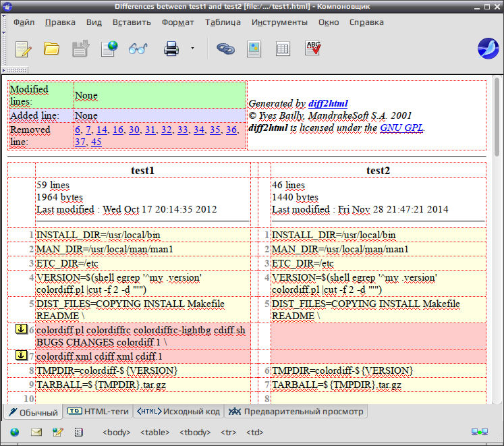This screenshot has height=446, width=504.
Task: Click the Print toolbar icon
Action: 171,49
